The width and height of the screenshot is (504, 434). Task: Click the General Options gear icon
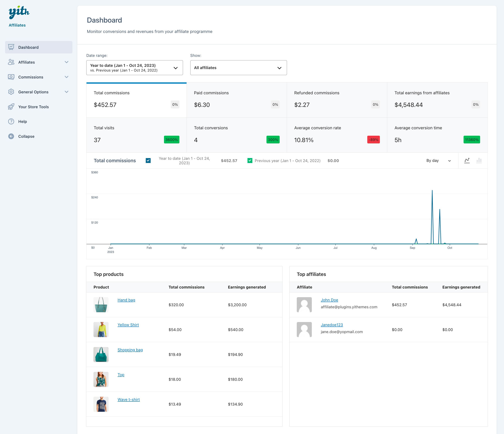click(11, 92)
